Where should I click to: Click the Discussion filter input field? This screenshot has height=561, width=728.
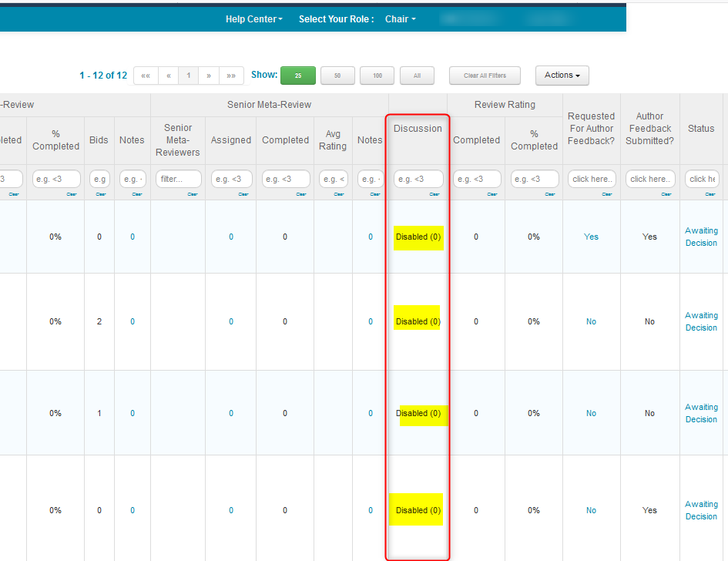418,179
